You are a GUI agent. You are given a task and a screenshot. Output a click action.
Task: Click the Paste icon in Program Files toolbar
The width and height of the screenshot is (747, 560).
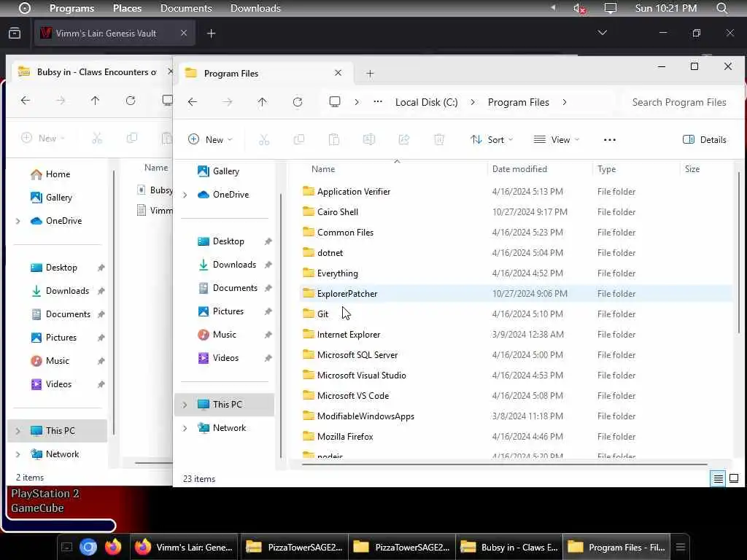(x=334, y=139)
